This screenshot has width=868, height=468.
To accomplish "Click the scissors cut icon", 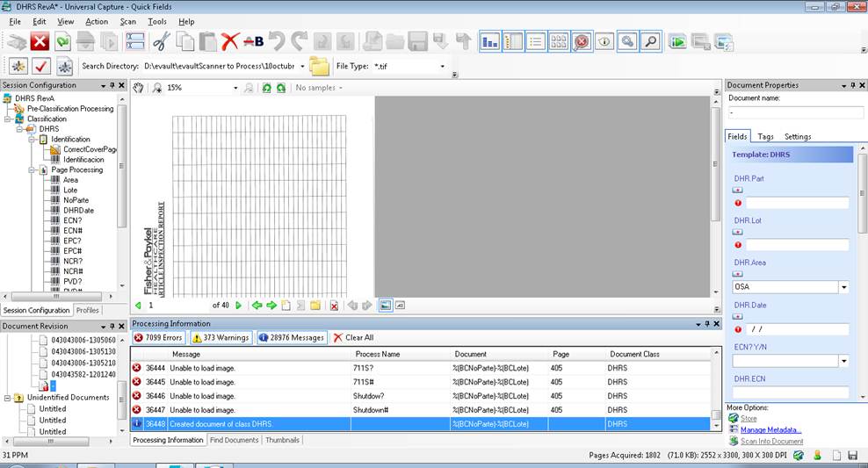I will [161, 41].
